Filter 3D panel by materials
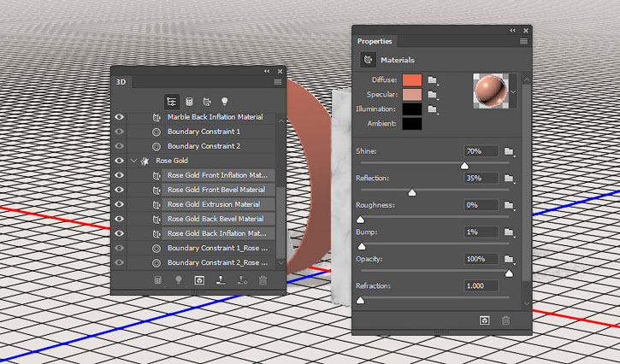 (x=206, y=102)
